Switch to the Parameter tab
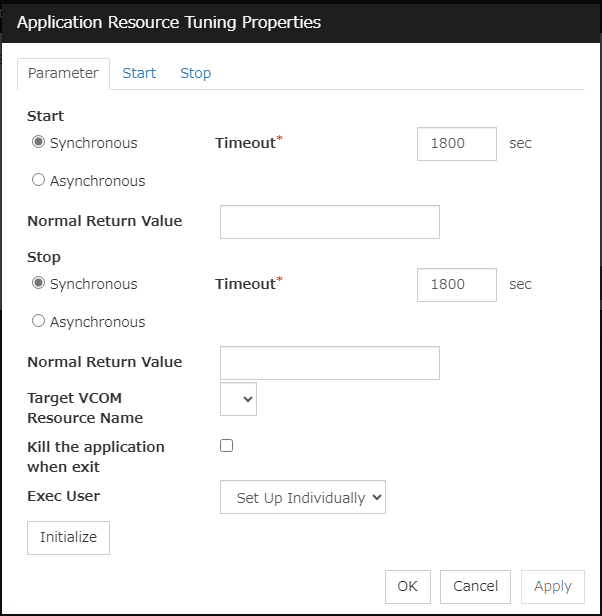The height and width of the screenshot is (616, 602). [63, 73]
